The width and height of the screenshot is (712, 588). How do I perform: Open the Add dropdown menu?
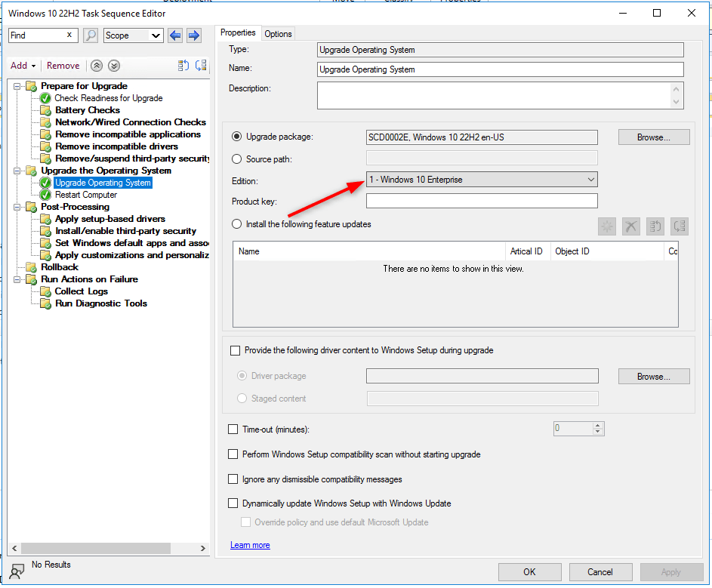[x=22, y=66]
